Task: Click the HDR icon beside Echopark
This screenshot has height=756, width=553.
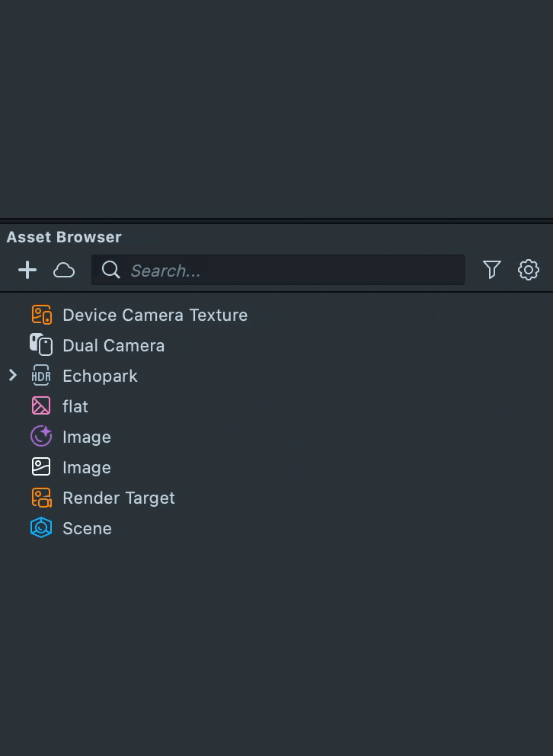Action: tap(41, 376)
